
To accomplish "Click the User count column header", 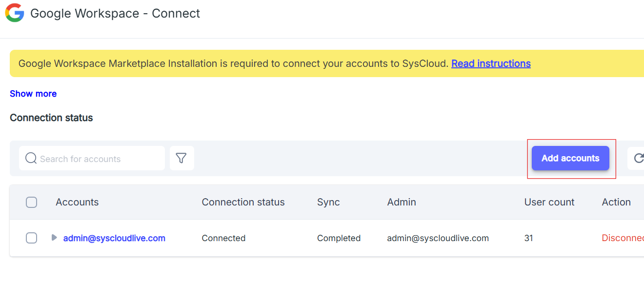I will point(549,202).
